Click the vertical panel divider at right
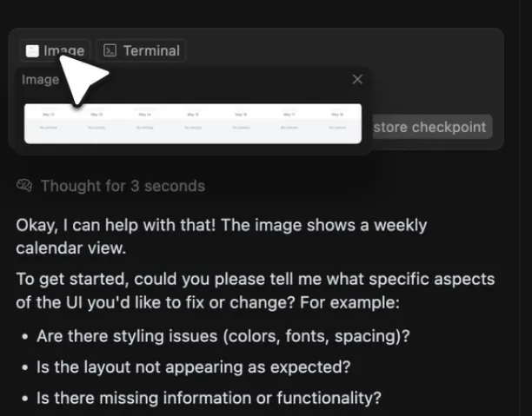532x416 pixels. click(520, 208)
